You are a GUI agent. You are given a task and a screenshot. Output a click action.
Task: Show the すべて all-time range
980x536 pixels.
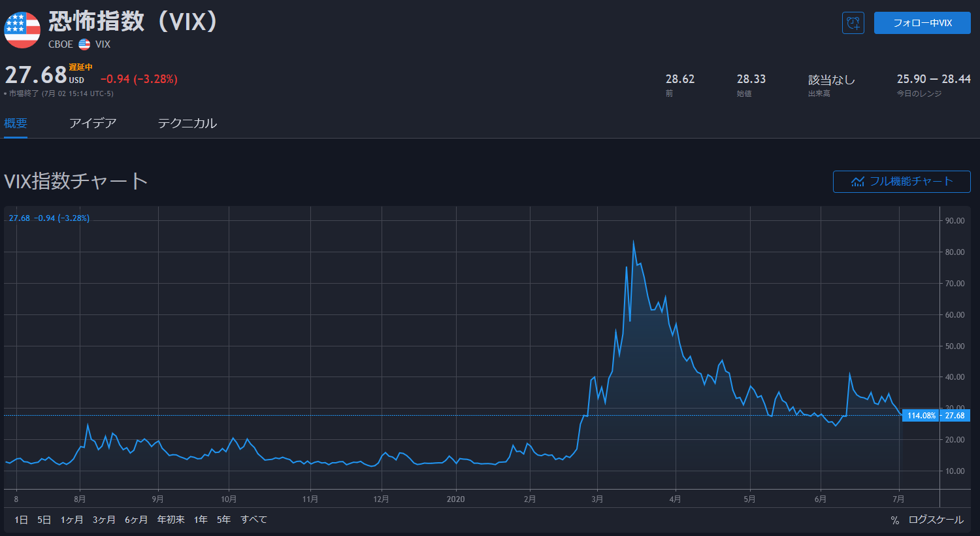click(253, 520)
